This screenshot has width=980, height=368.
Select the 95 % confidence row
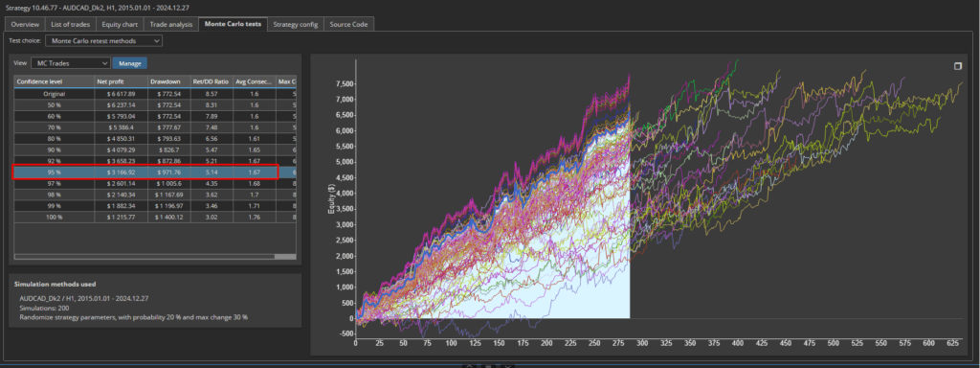pyautogui.click(x=155, y=172)
